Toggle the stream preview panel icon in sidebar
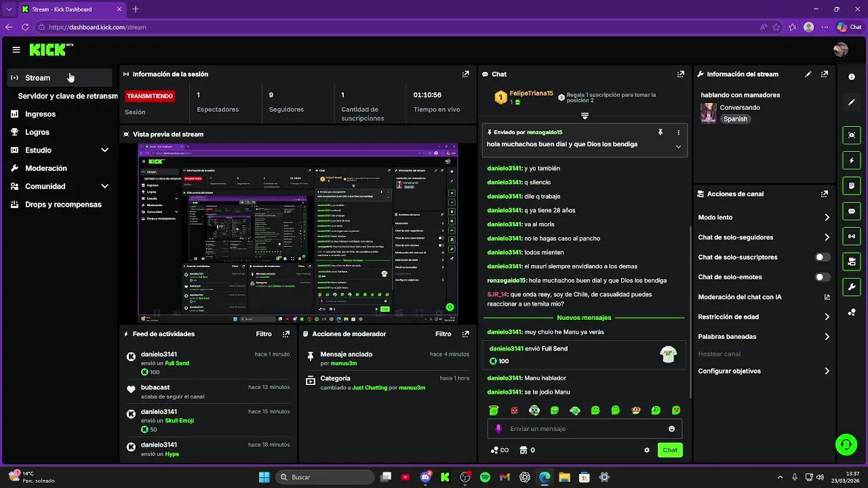 click(x=852, y=135)
